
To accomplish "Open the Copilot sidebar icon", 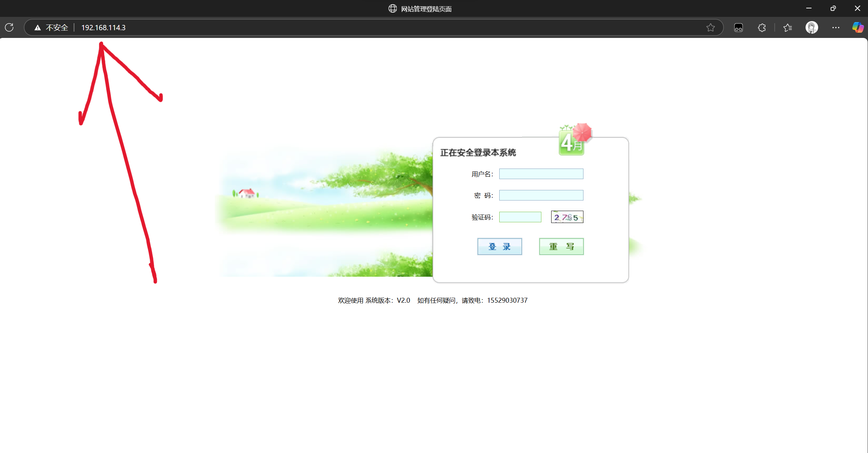I will pos(858,28).
